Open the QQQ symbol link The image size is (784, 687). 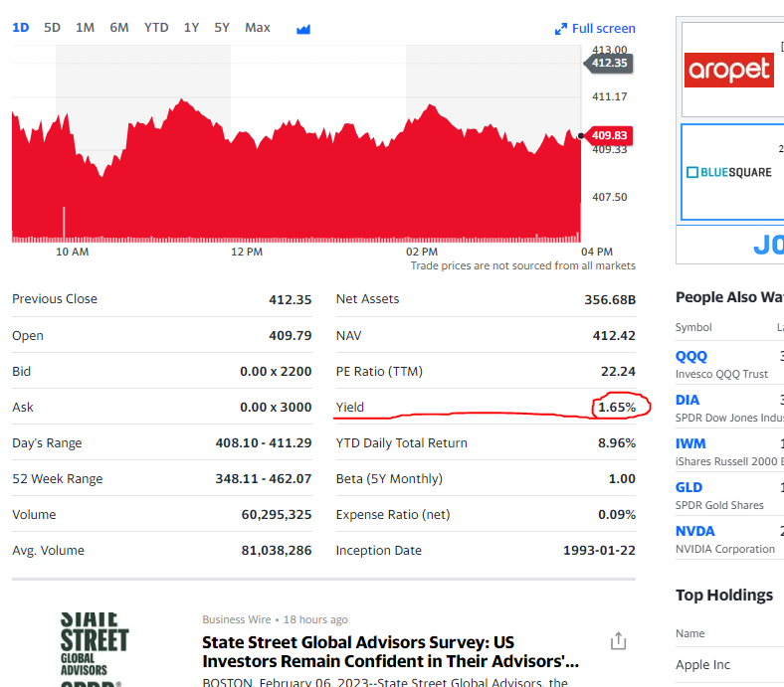click(691, 356)
